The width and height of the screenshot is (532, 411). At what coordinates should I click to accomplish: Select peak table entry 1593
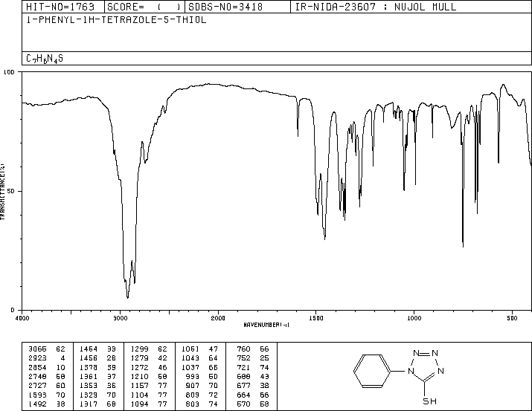[x=37, y=395]
